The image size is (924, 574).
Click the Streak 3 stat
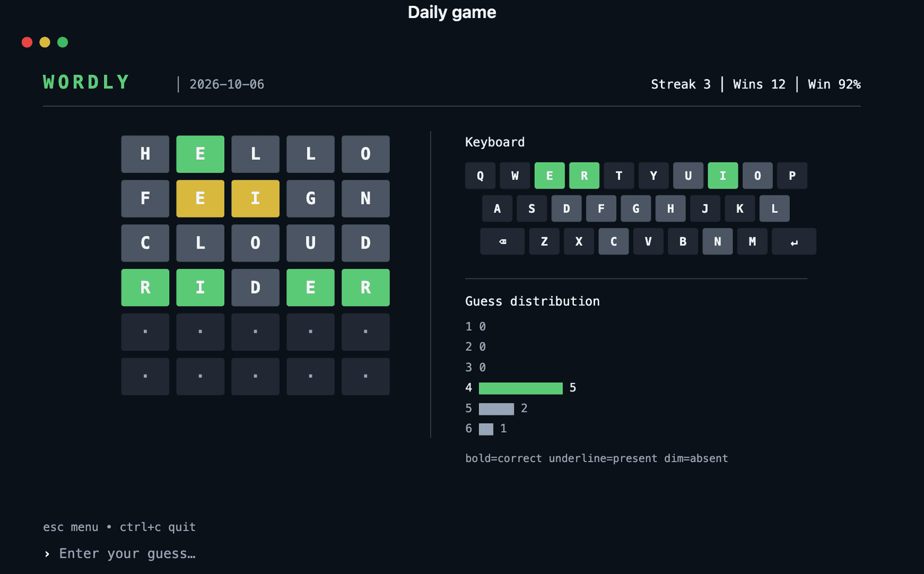tap(681, 85)
